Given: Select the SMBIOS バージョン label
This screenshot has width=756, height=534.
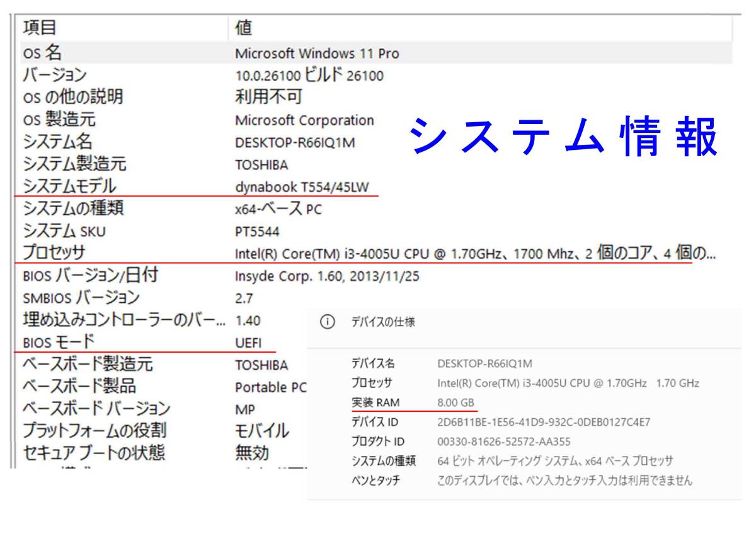Looking at the screenshot, I should click(81, 298).
